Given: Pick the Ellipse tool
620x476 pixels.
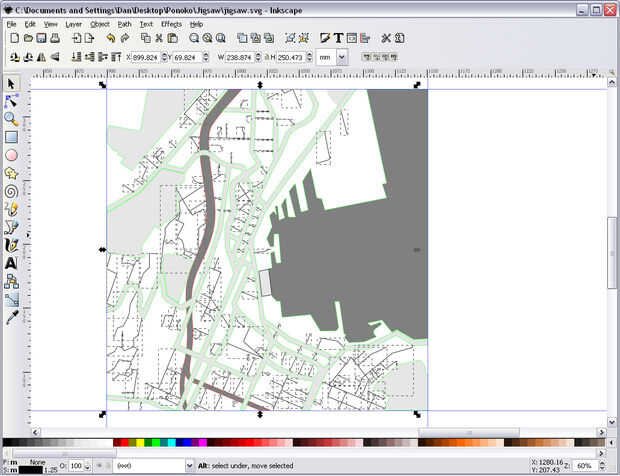Looking at the screenshot, I should coord(11,155).
